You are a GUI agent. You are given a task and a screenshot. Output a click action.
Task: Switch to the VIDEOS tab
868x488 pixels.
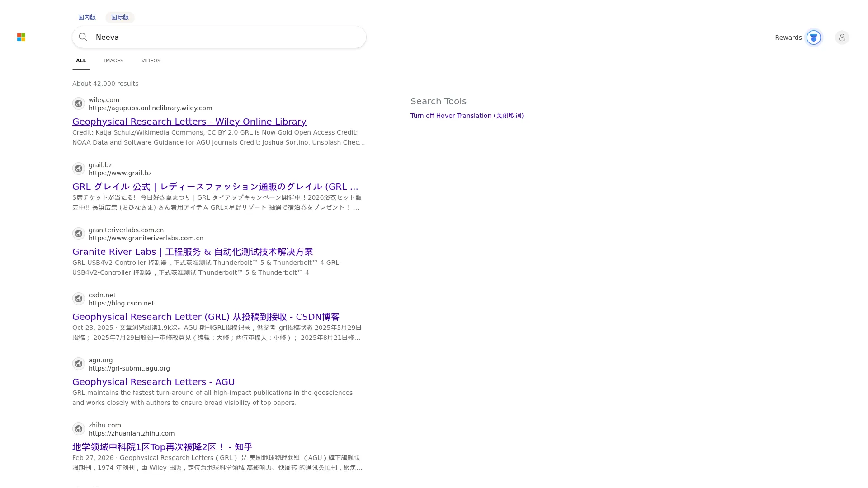click(151, 61)
